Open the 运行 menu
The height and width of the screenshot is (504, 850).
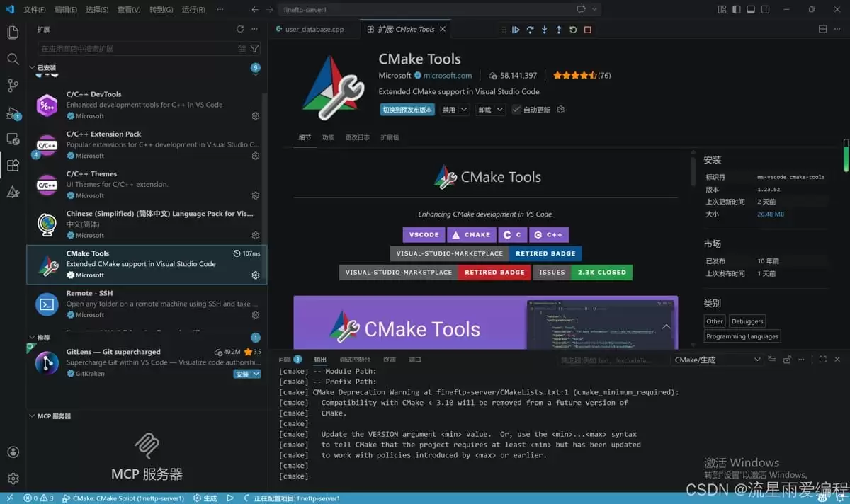pyautogui.click(x=193, y=10)
